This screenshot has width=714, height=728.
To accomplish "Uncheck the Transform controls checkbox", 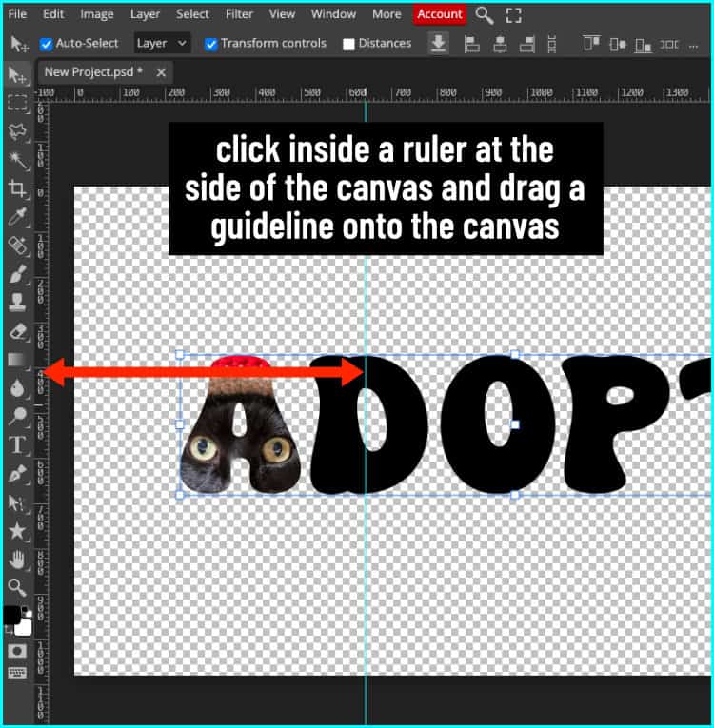I will pos(211,44).
